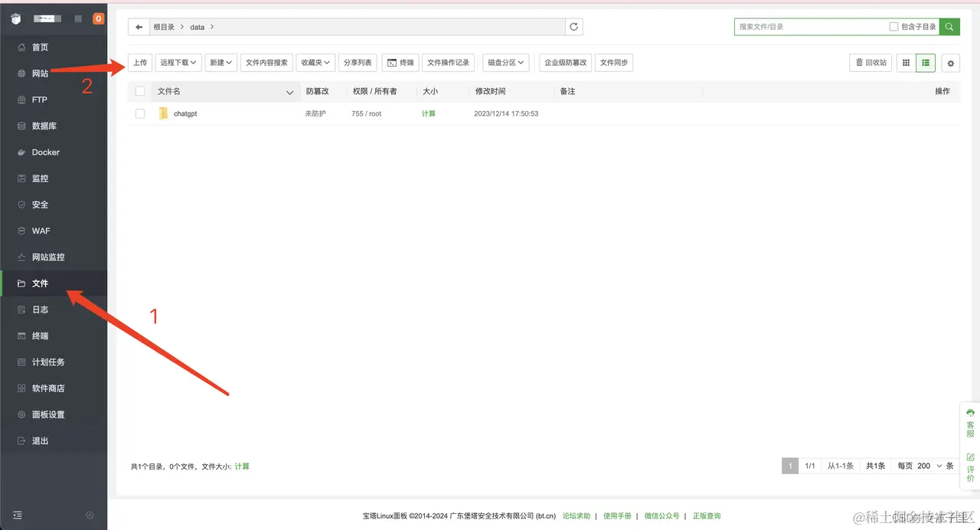Click 计算 size for chatgpt row

pos(429,113)
